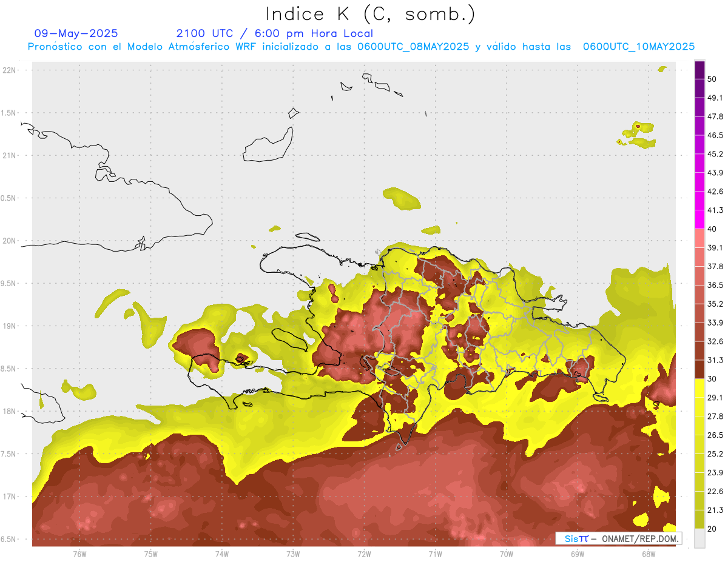The width and height of the screenshot is (728, 562).
Task: Click the '42.6' value on the color scale
Action: [x=715, y=192]
